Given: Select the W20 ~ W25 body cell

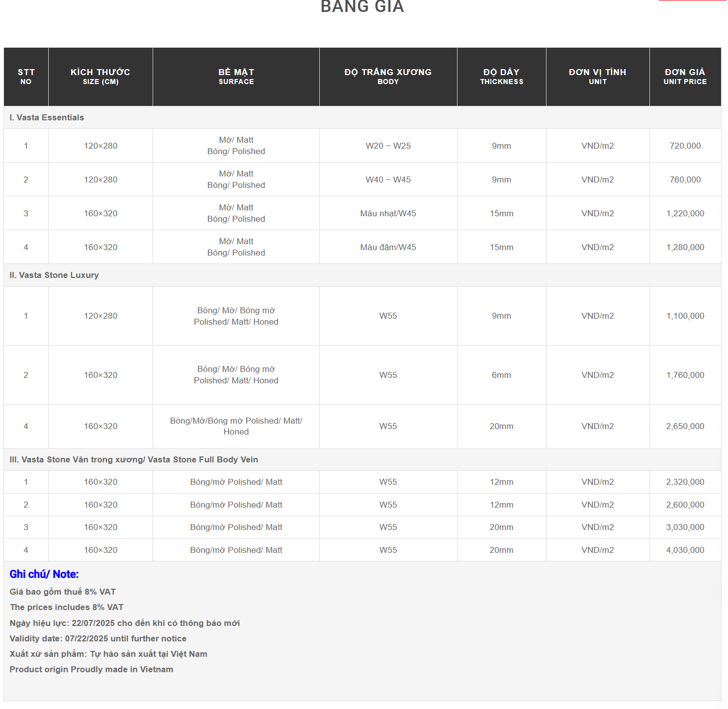Looking at the screenshot, I should [388, 146].
